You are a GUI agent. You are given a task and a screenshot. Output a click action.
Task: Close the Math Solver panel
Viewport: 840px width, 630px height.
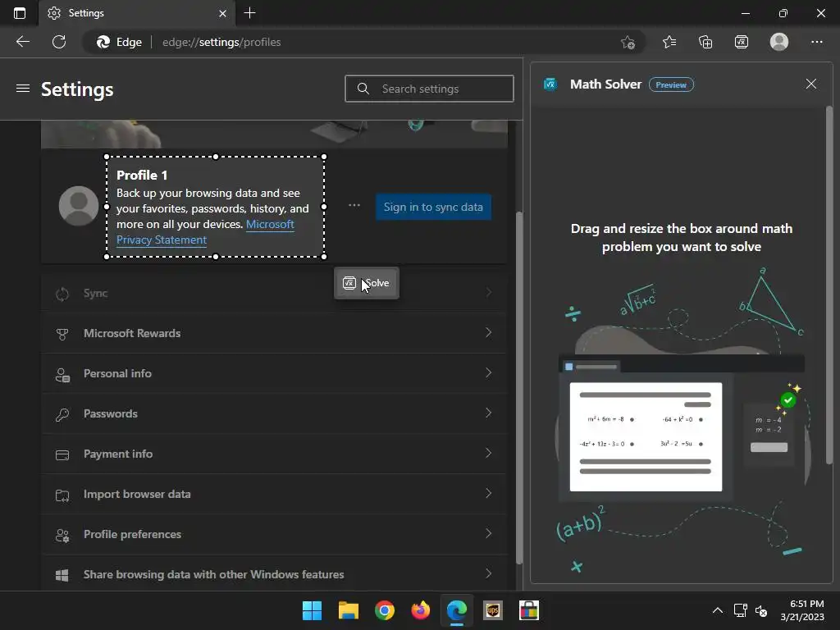click(x=811, y=84)
